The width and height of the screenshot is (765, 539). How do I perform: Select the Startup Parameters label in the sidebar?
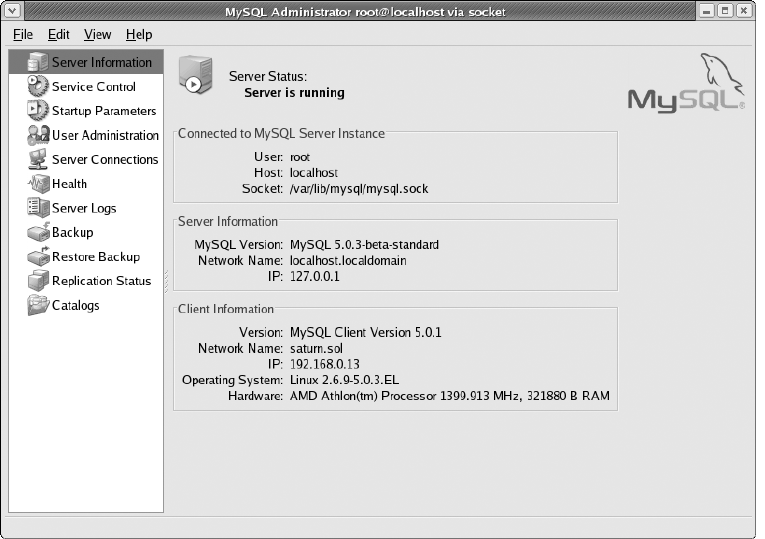point(104,111)
